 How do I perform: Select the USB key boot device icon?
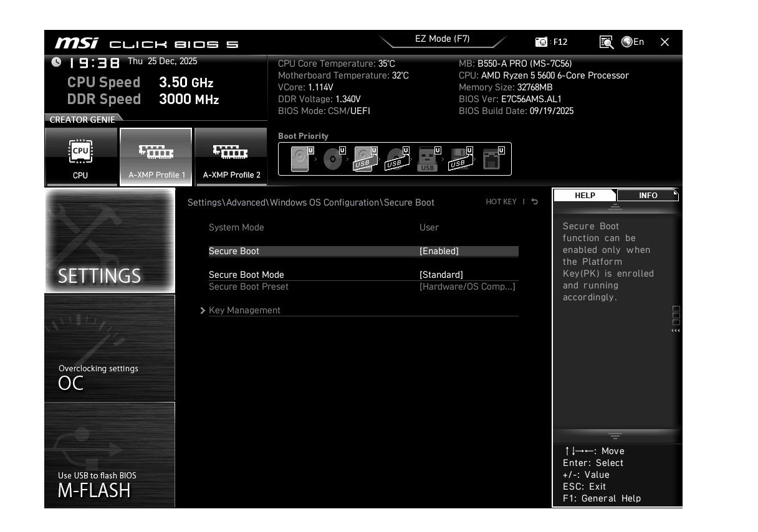point(429,159)
